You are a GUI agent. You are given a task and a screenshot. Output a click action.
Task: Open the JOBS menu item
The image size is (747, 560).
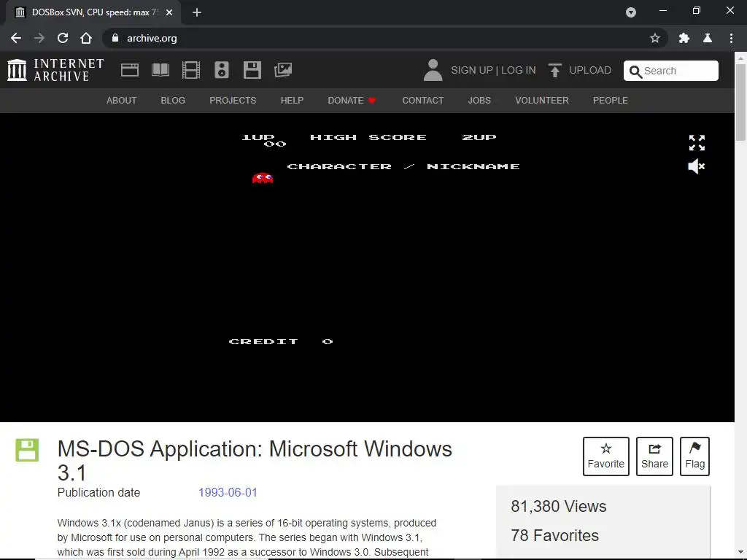[479, 101]
